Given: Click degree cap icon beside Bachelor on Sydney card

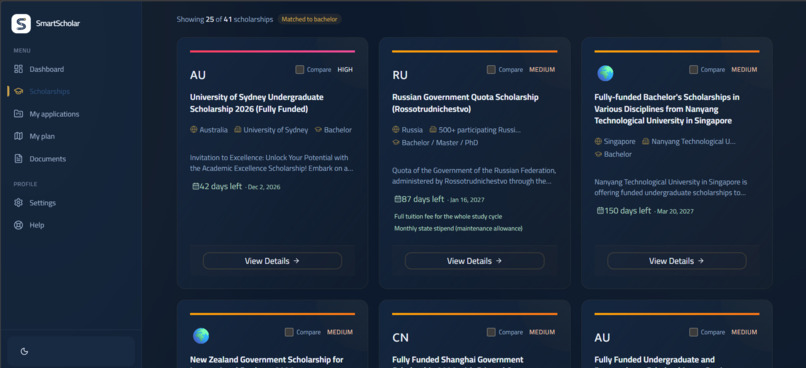Looking at the screenshot, I should (318, 130).
